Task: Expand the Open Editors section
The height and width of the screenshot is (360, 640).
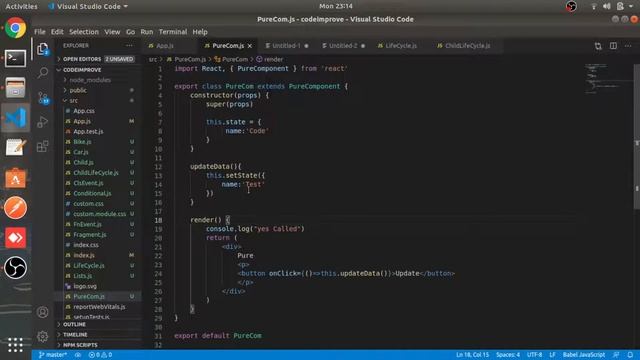Action: point(98,59)
